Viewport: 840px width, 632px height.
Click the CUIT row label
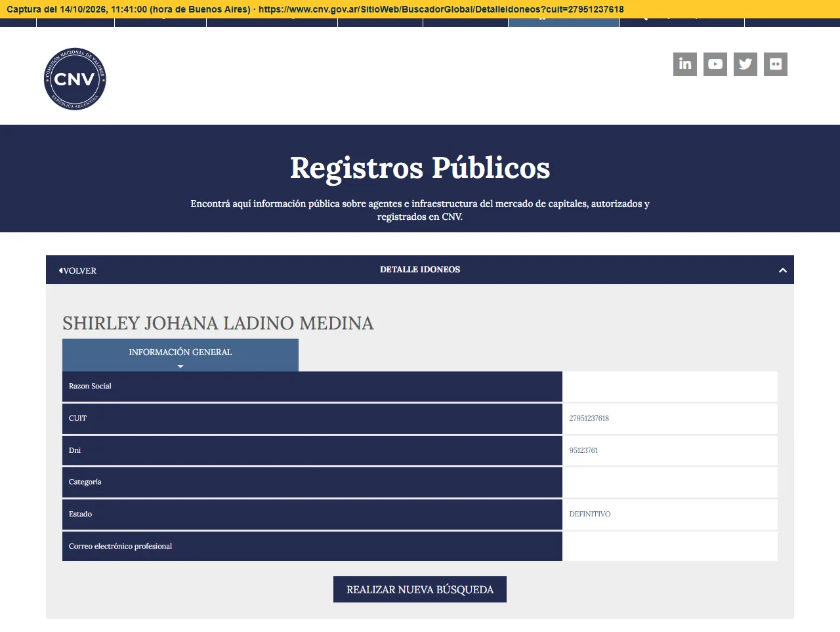[x=77, y=418]
